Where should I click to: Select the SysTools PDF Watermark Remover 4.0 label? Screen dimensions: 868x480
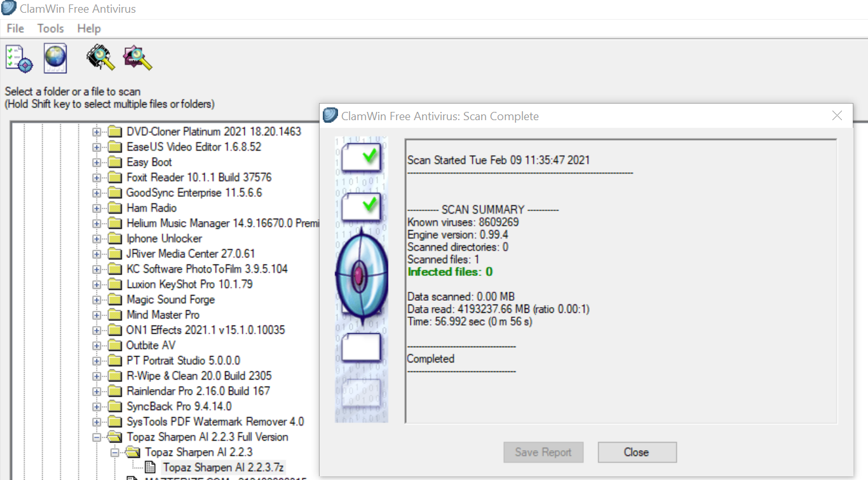(215, 422)
